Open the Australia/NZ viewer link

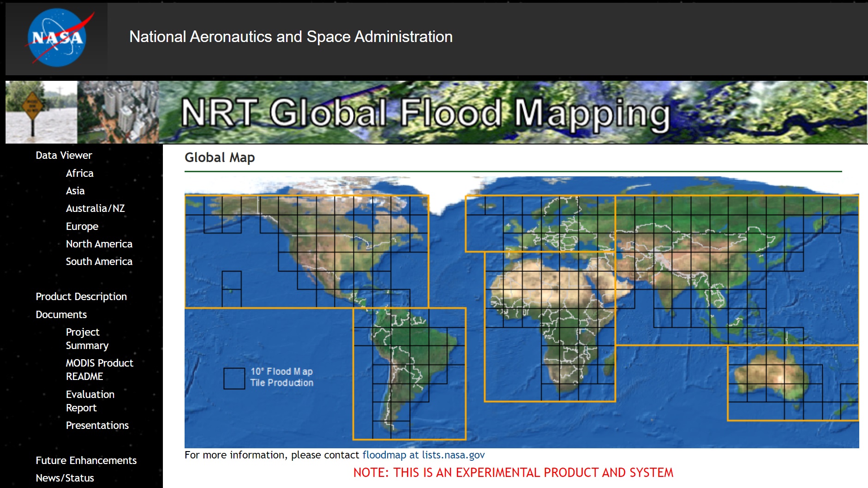[95, 208]
